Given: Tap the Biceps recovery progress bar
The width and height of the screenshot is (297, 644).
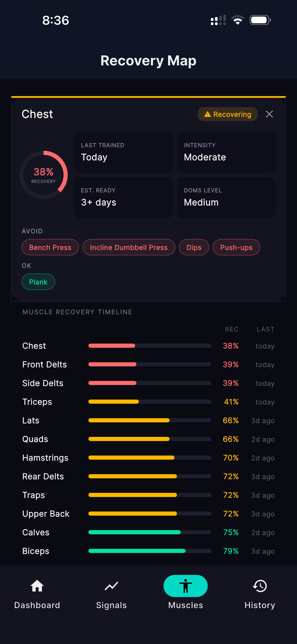Looking at the screenshot, I should [149, 551].
